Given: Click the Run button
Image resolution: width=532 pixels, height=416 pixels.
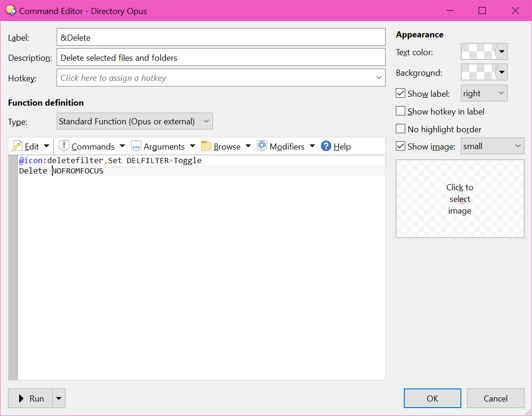Looking at the screenshot, I should (x=30, y=398).
